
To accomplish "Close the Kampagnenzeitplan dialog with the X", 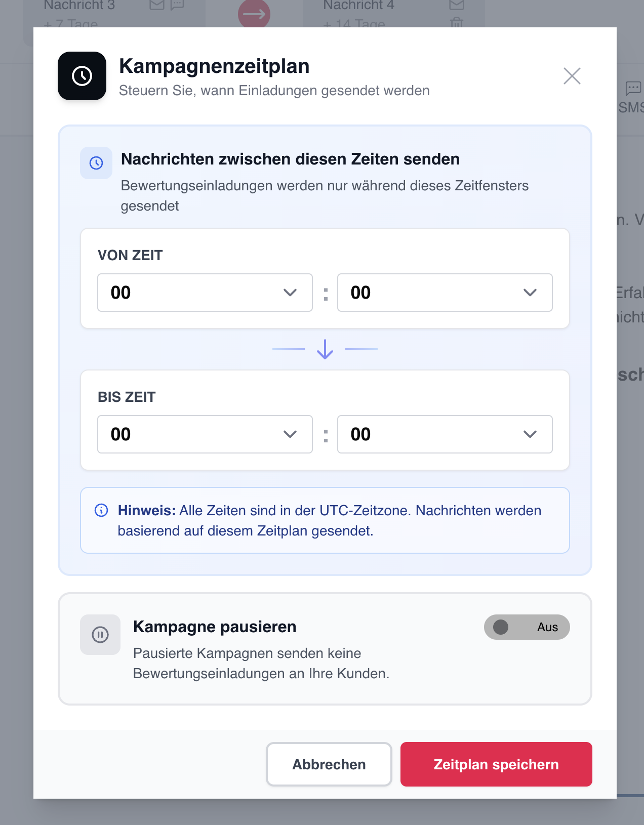I will click(x=572, y=76).
